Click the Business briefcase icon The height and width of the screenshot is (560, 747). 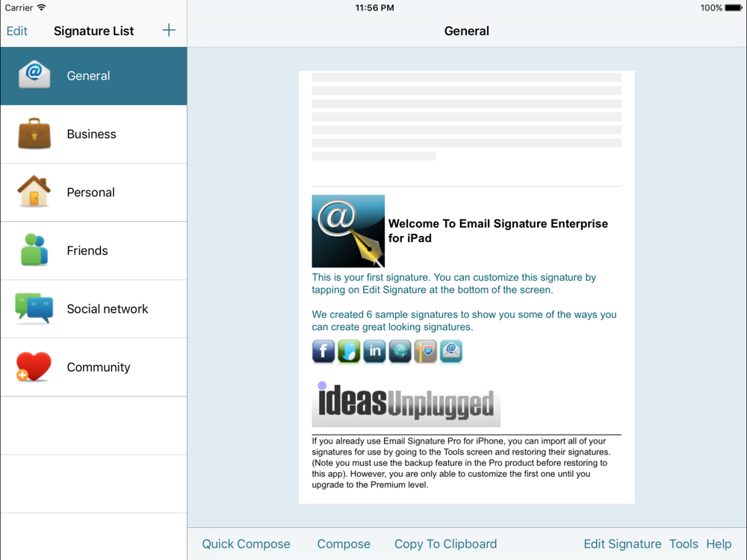coord(34,134)
